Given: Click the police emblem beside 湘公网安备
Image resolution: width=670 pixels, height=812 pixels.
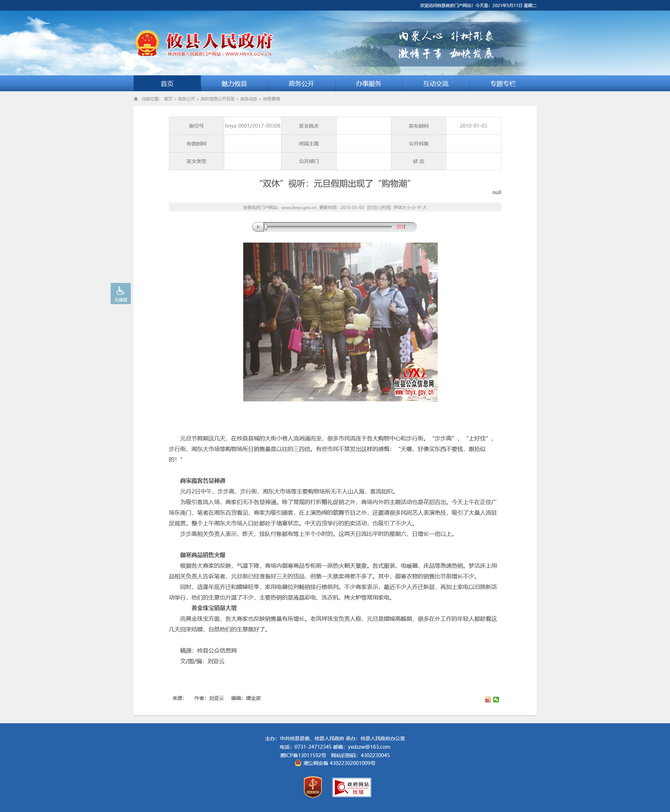Looking at the screenshot, I should point(298,763).
